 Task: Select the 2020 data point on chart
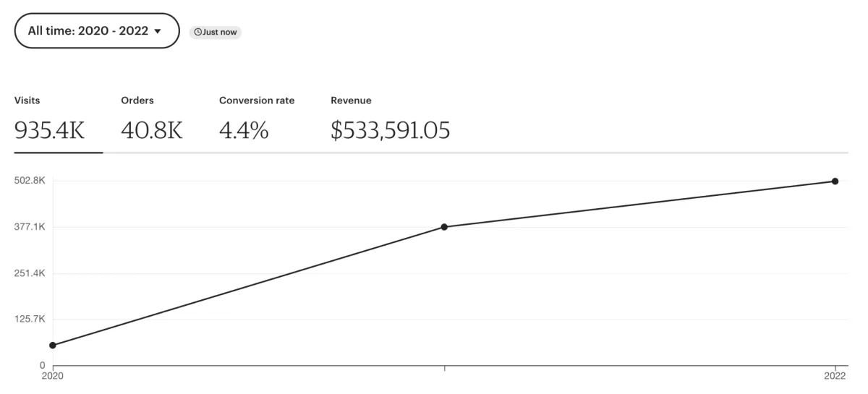pos(53,346)
